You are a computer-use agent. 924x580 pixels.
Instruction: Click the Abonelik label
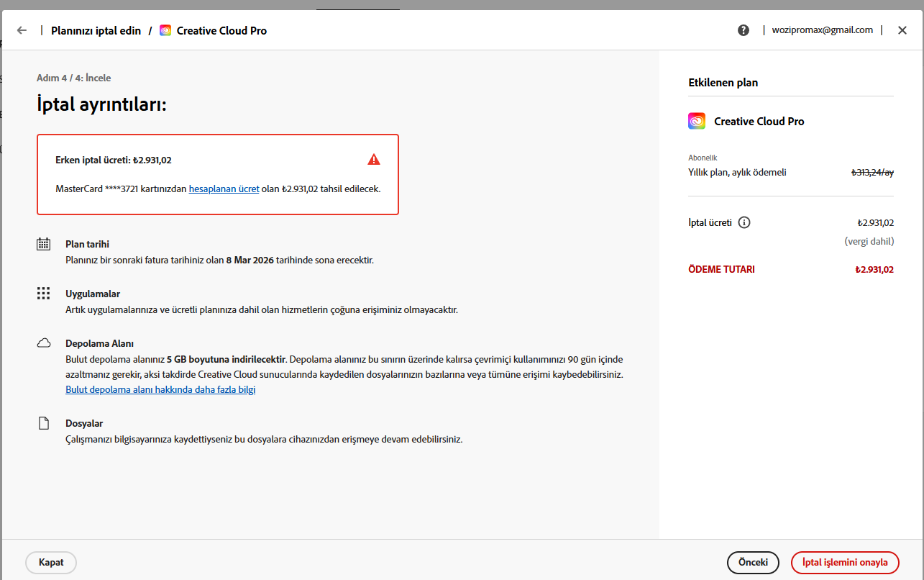pos(703,158)
